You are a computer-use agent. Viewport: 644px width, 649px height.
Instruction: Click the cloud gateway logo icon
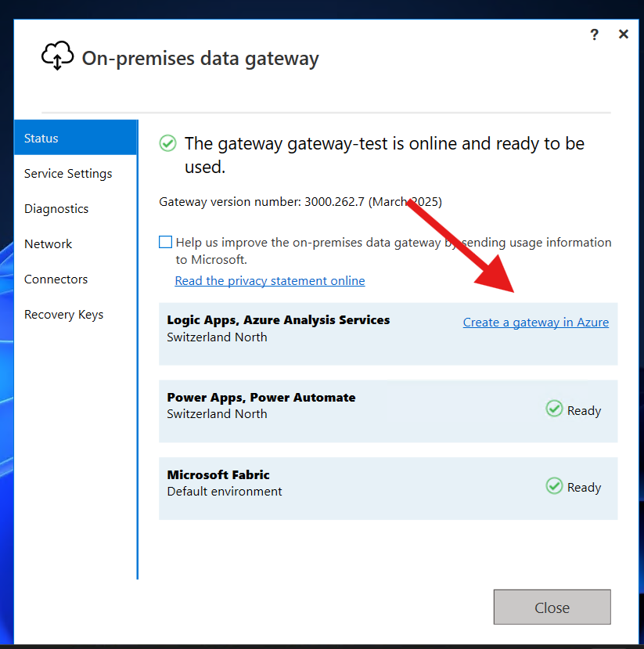57,56
